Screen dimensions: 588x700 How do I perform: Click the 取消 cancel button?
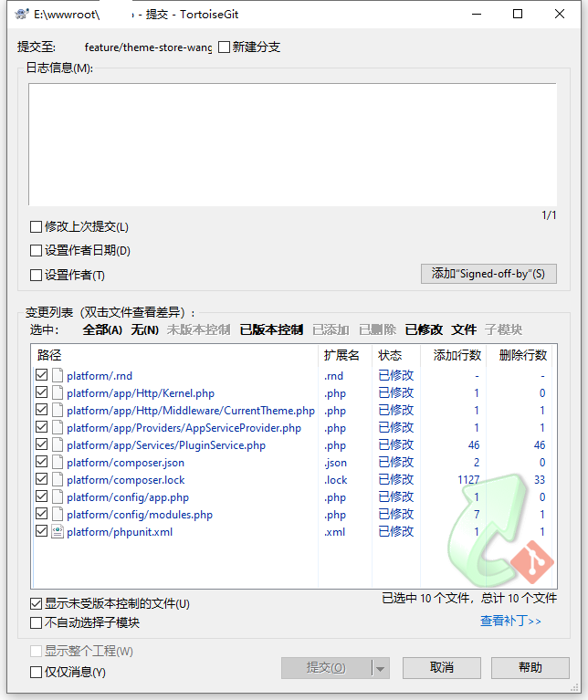pyautogui.click(x=442, y=668)
